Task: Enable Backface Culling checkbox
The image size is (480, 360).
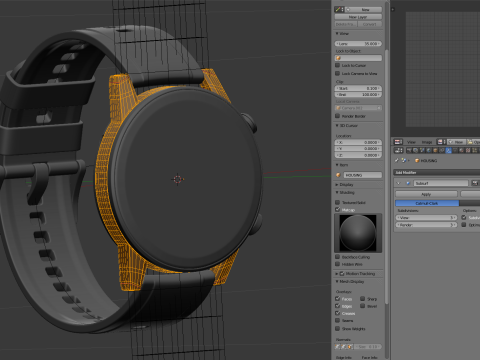Action: coord(337,257)
